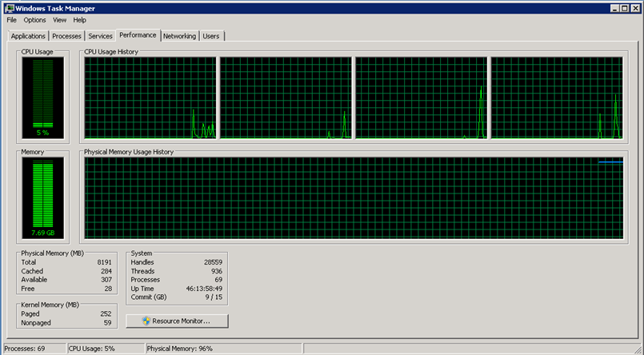
Task: Click the window resize grip in status bar
Action: point(638,349)
